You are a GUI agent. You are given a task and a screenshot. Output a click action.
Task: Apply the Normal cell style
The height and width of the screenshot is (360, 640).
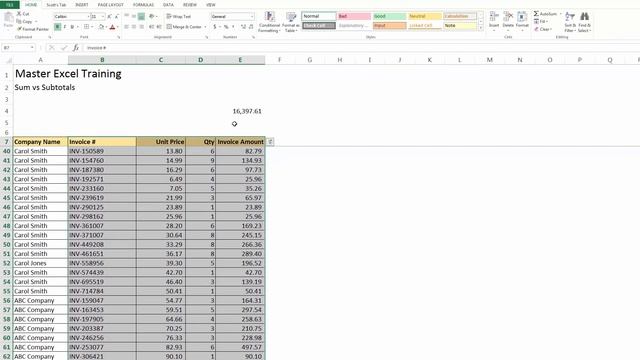319,16
